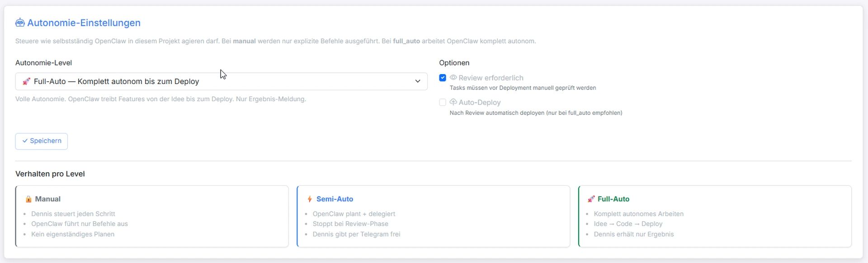Click the Optionen section label
Image resolution: width=868 pixels, height=263 pixels.
[x=454, y=63]
